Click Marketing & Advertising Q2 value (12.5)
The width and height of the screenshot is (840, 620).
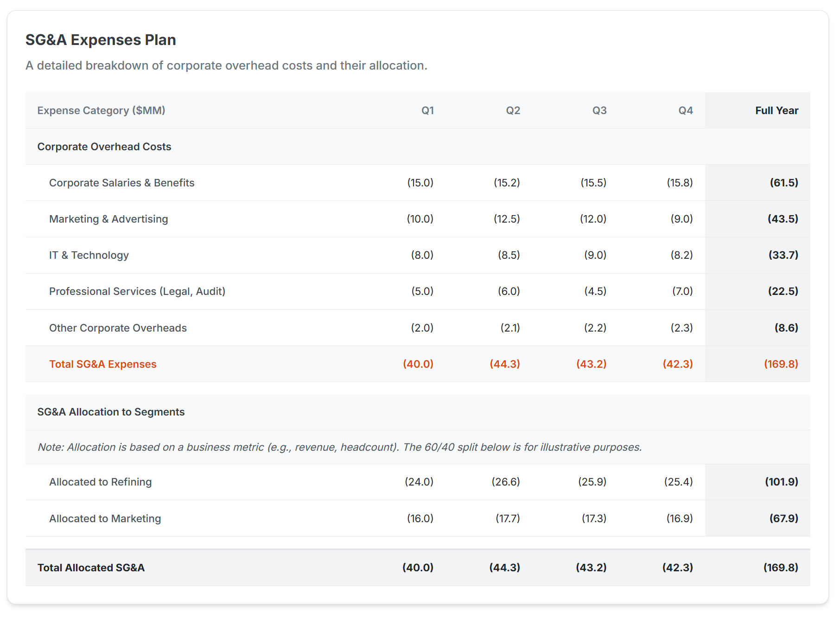(507, 219)
